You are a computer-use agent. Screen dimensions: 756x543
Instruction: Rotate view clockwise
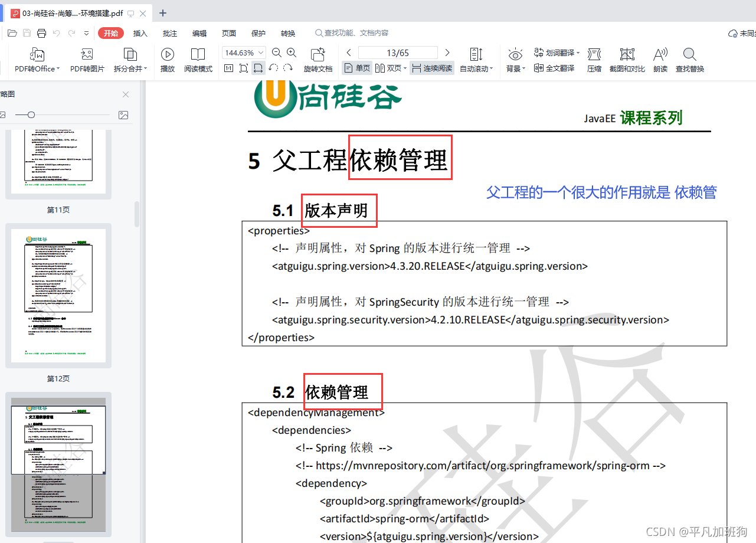pyautogui.click(x=288, y=68)
